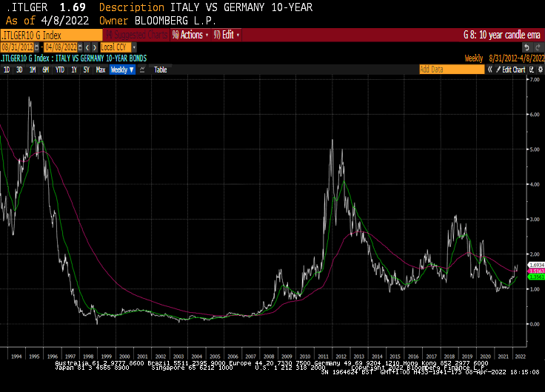Image resolution: width=545 pixels, height=392 pixels.
Task: Open the Local CCY currency dropdown arrow
Action: (x=134, y=47)
